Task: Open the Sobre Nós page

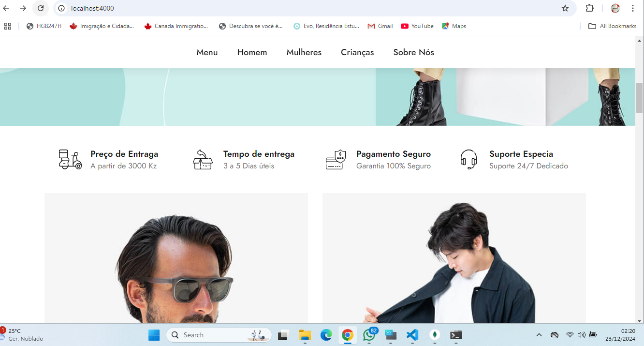Action: click(x=413, y=52)
